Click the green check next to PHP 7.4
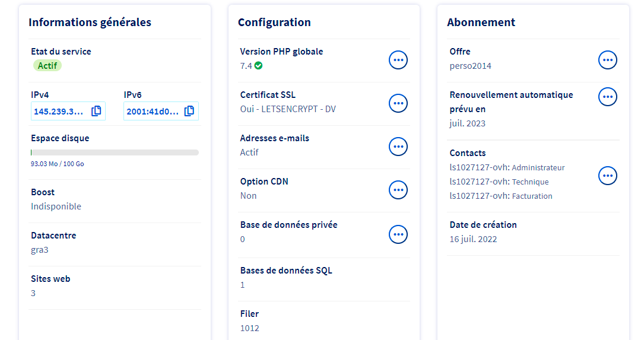This screenshot has width=644, height=340. 258,66
